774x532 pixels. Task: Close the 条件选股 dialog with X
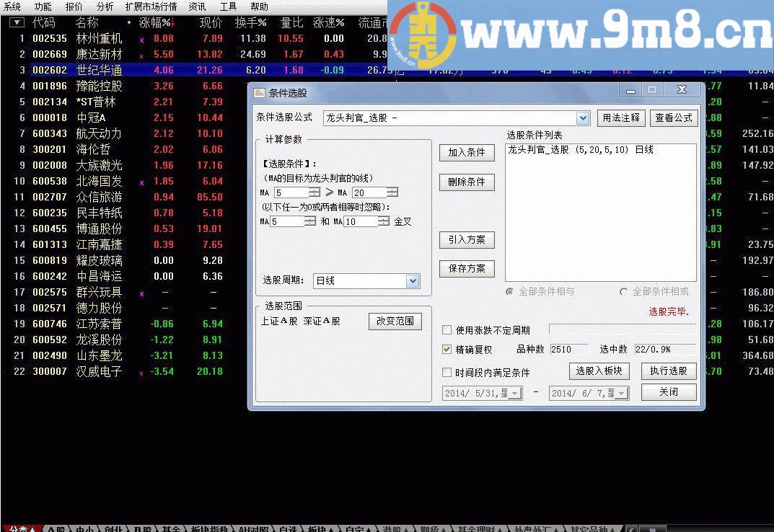[682, 90]
